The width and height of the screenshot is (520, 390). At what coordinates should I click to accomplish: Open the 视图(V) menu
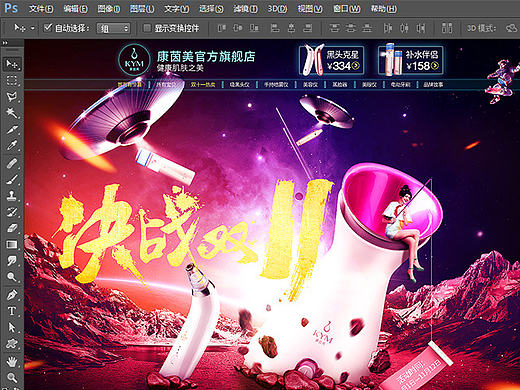click(310, 8)
